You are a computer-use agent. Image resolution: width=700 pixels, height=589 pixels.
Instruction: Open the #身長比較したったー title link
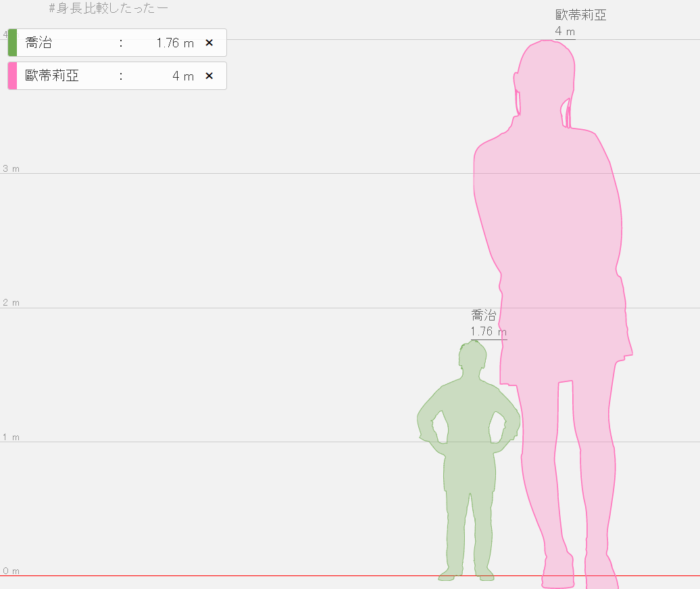108,9
